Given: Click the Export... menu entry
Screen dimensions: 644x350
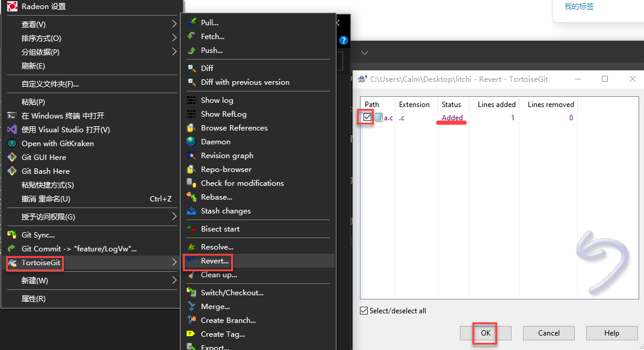Looking at the screenshot, I should [x=259, y=347].
